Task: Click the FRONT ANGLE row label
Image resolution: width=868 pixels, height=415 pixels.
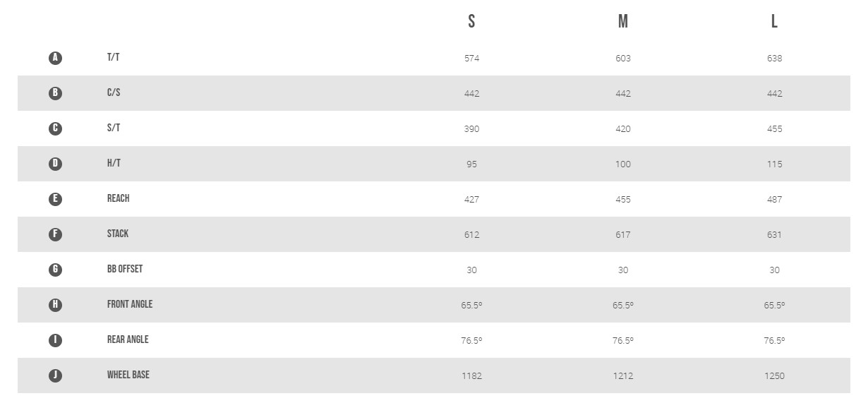Action: pos(130,304)
